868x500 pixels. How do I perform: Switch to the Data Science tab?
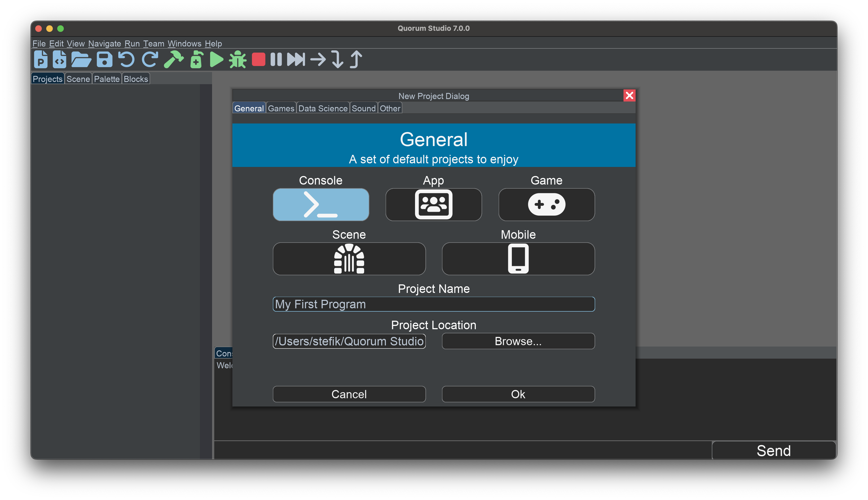pyautogui.click(x=323, y=108)
